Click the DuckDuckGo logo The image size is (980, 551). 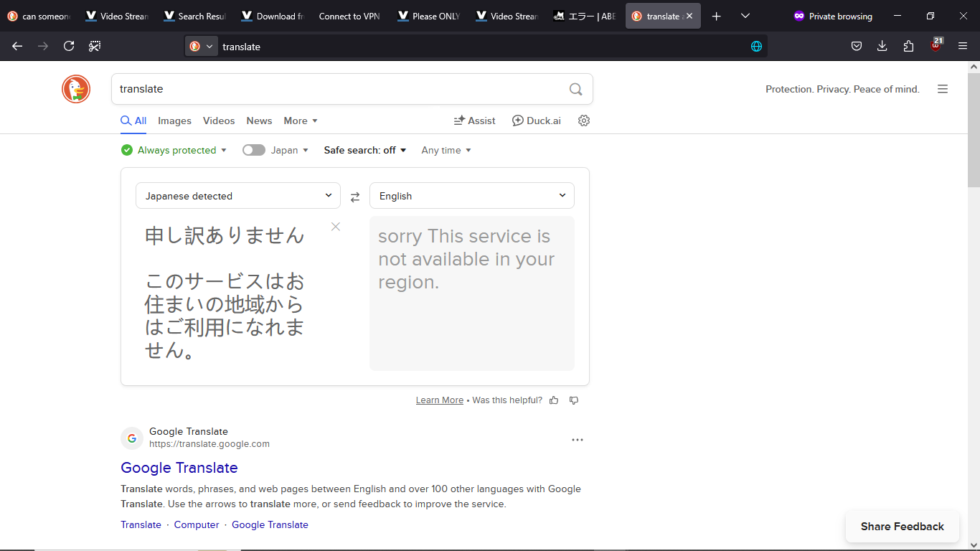point(76,89)
